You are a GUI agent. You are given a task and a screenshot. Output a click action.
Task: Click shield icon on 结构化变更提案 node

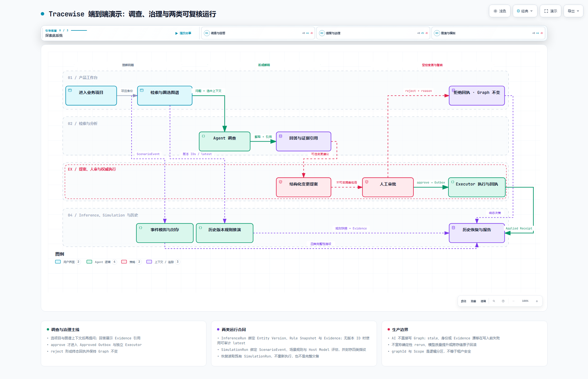(x=281, y=182)
